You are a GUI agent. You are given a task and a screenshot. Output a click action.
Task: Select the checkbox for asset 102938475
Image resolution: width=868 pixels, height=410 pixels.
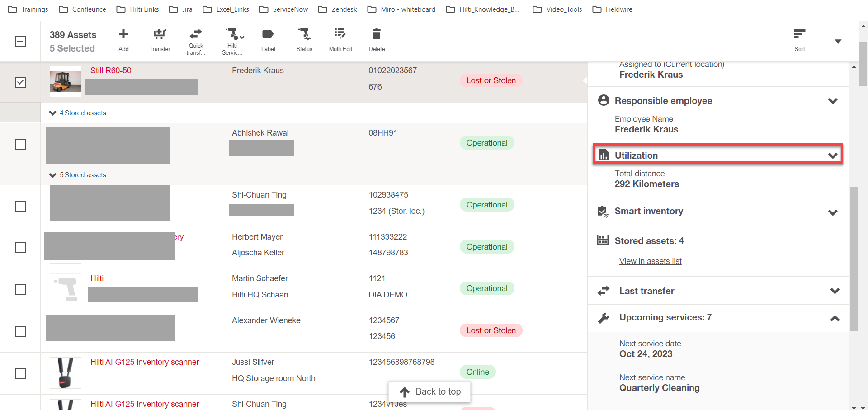click(20, 206)
